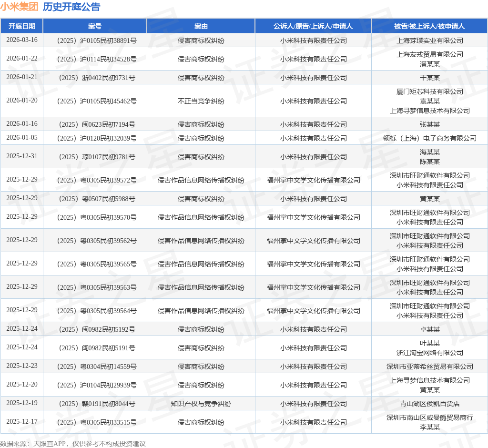Click defendant 李某某
The width and height of the screenshot is (488, 448).
tap(430, 427)
